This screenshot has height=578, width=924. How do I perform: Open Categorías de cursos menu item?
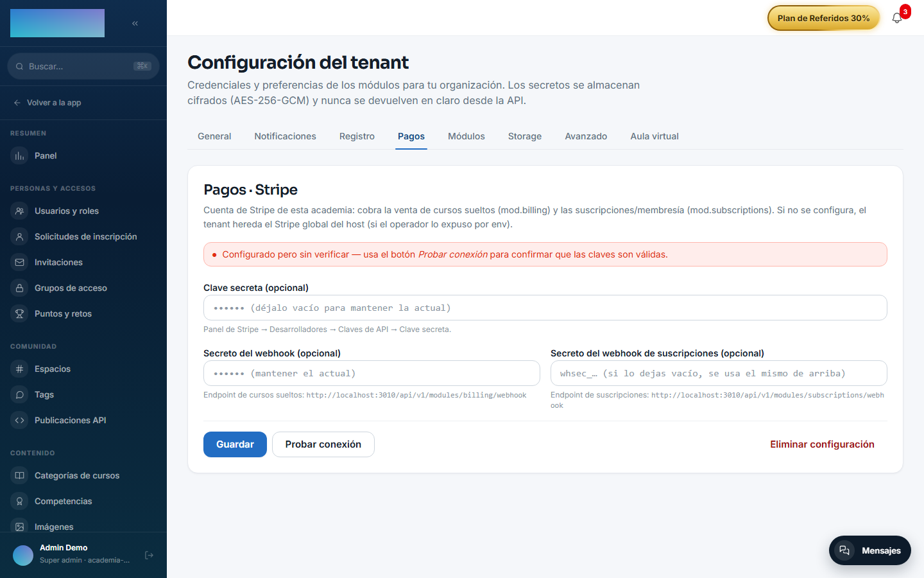click(83, 476)
